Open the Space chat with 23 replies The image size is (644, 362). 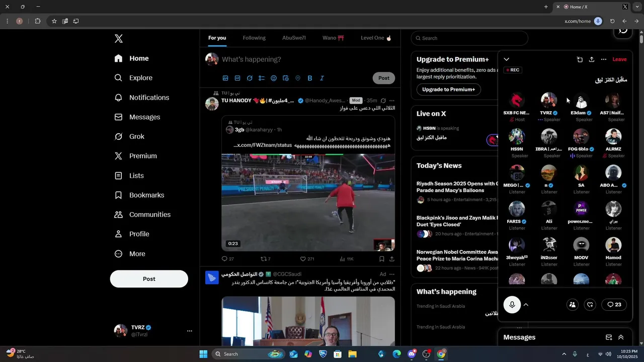tap(614, 305)
